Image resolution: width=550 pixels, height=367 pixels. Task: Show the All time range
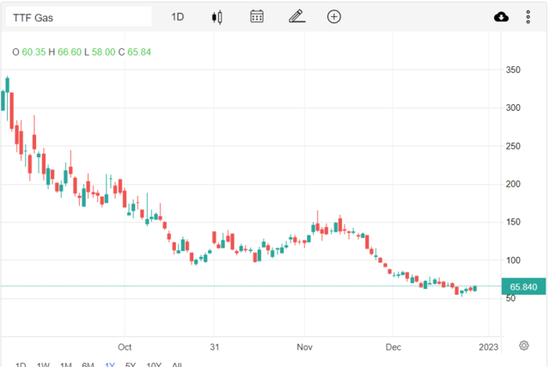tap(177, 365)
